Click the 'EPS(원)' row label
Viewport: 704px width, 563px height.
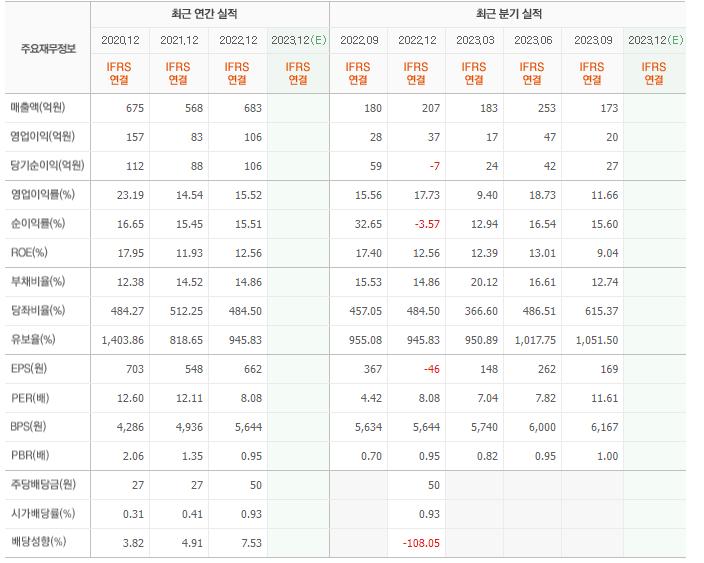(29, 369)
